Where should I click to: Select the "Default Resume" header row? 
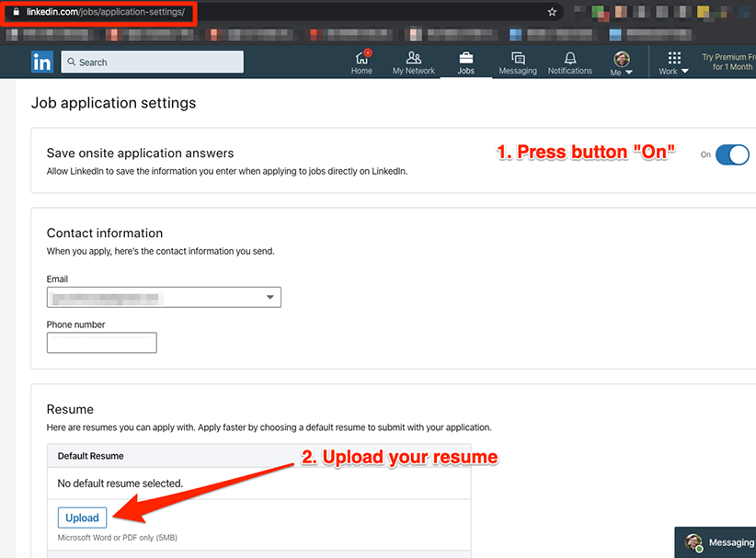[x=259, y=456]
